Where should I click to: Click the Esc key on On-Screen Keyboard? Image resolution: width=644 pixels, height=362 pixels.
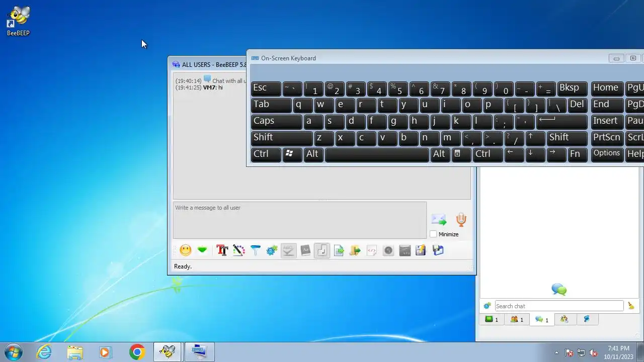coord(266,88)
